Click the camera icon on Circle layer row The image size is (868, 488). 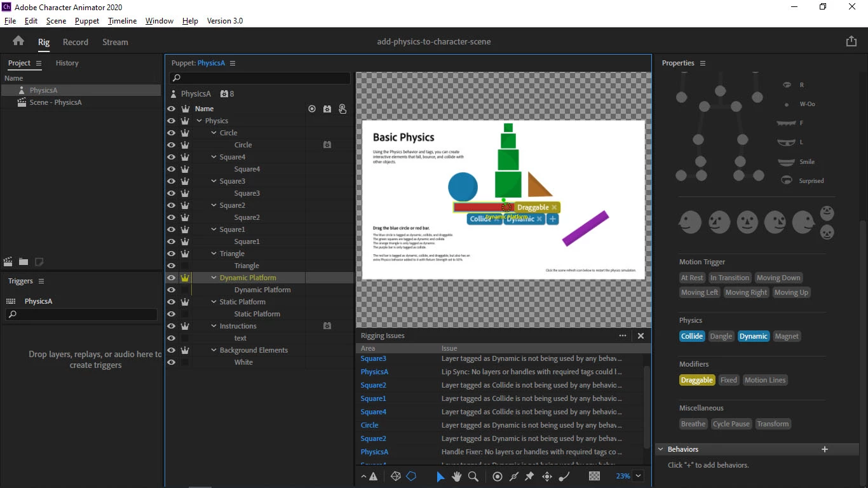click(x=327, y=145)
